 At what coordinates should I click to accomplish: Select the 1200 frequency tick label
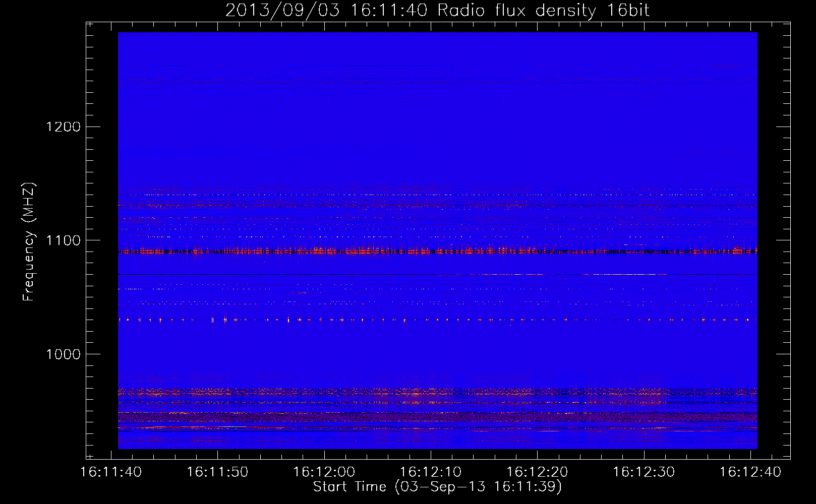coord(63,127)
